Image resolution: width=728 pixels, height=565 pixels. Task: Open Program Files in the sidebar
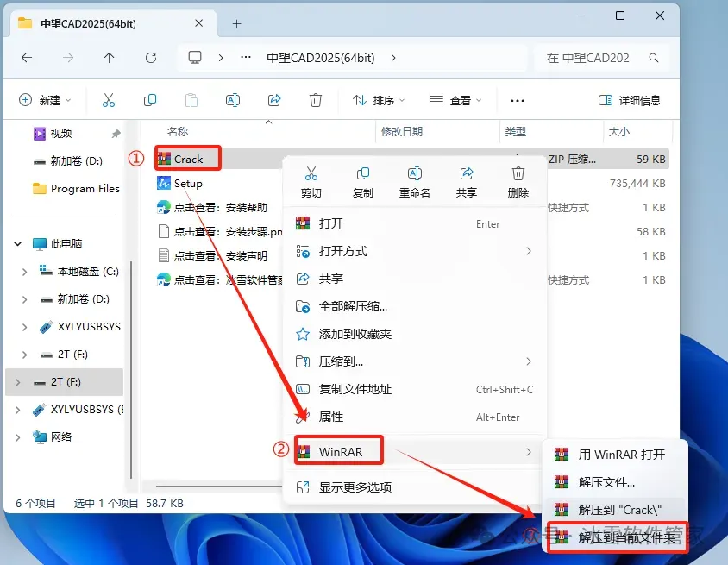pyautogui.click(x=76, y=189)
